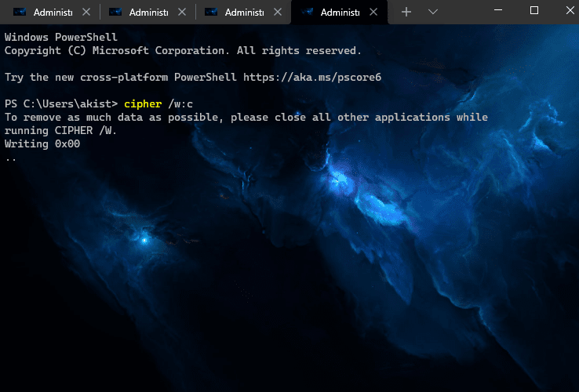Click the 'Windows PowerShell' header line
The width and height of the screenshot is (579, 392).
click(x=61, y=38)
